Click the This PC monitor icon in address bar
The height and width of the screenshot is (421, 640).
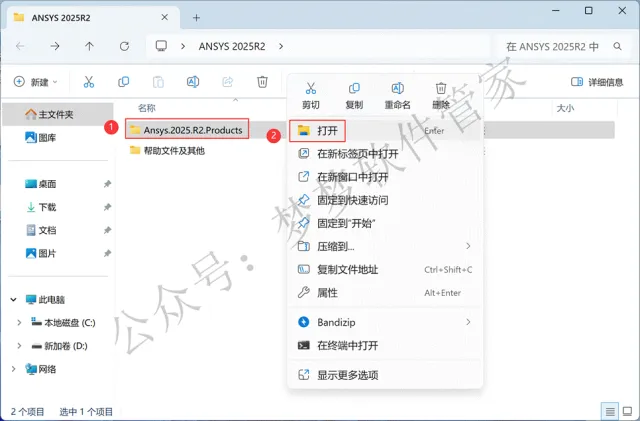161,46
